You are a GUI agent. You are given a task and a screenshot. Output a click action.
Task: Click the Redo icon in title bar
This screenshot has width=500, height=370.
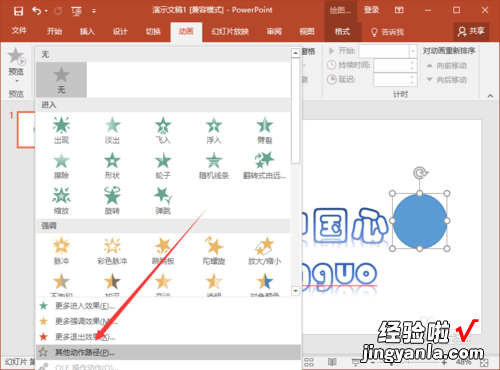coord(58,11)
